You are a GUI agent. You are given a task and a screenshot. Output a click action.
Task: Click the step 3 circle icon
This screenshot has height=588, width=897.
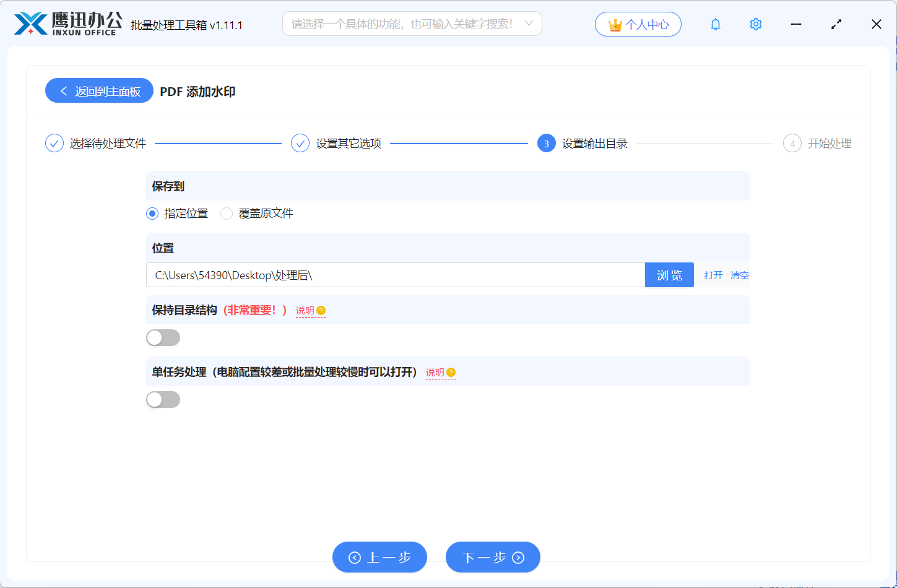click(x=547, y=142)
